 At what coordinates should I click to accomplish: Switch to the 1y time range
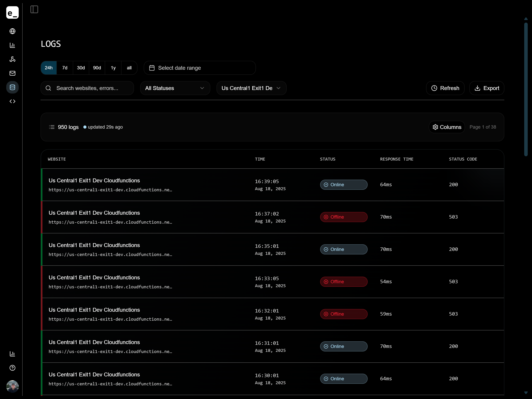tap(113, 68)
